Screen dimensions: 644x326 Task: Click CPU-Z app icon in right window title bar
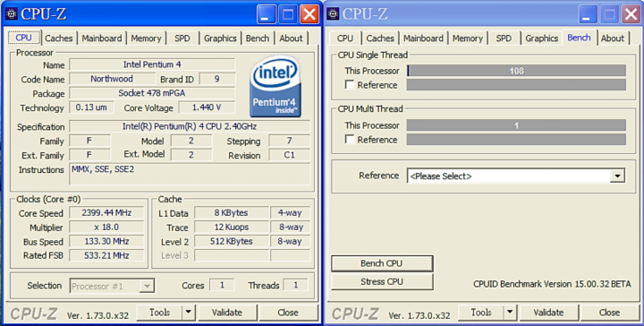[x=333, y=14]
